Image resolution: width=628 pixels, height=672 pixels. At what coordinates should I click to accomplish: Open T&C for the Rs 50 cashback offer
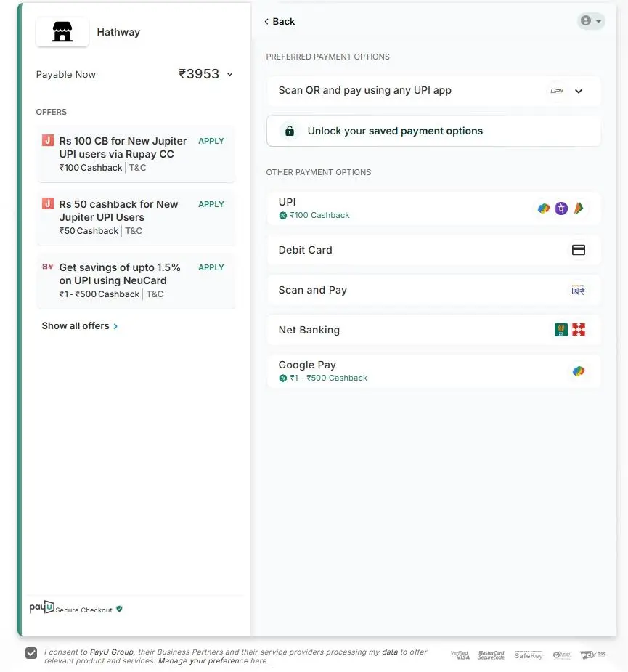point(134,231)
